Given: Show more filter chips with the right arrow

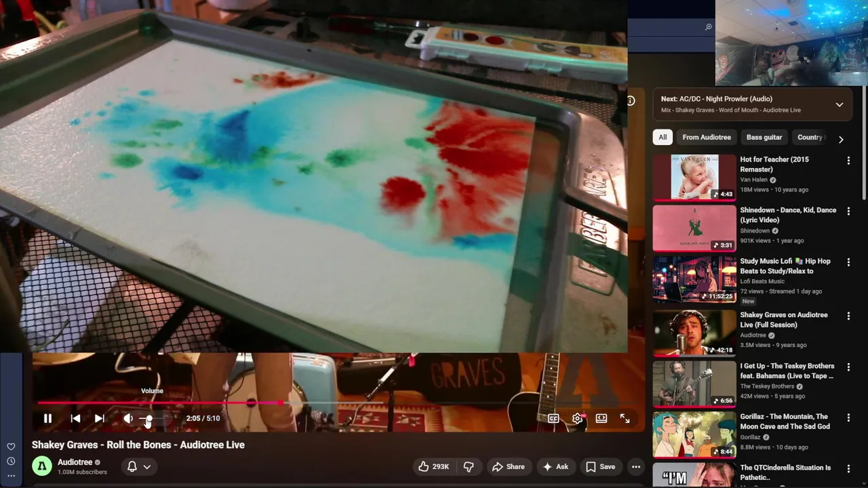Looking at the screenshot, I should click(841, 140).
